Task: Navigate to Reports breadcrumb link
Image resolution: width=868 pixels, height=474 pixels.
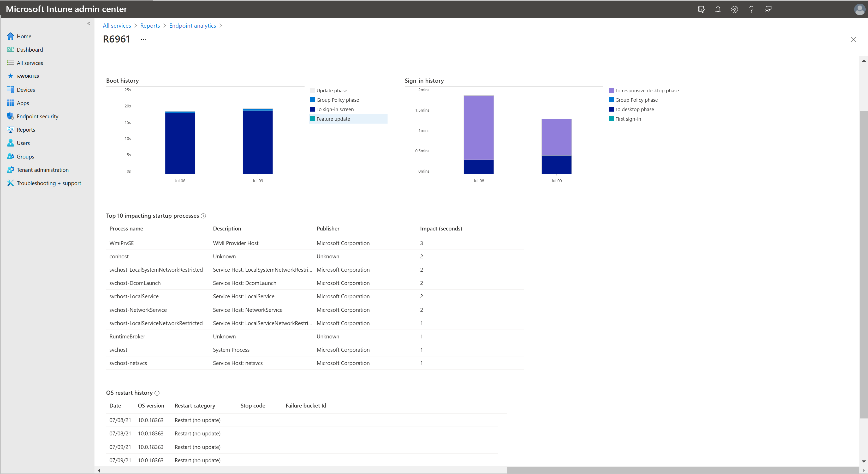Action: coord(150,26)
